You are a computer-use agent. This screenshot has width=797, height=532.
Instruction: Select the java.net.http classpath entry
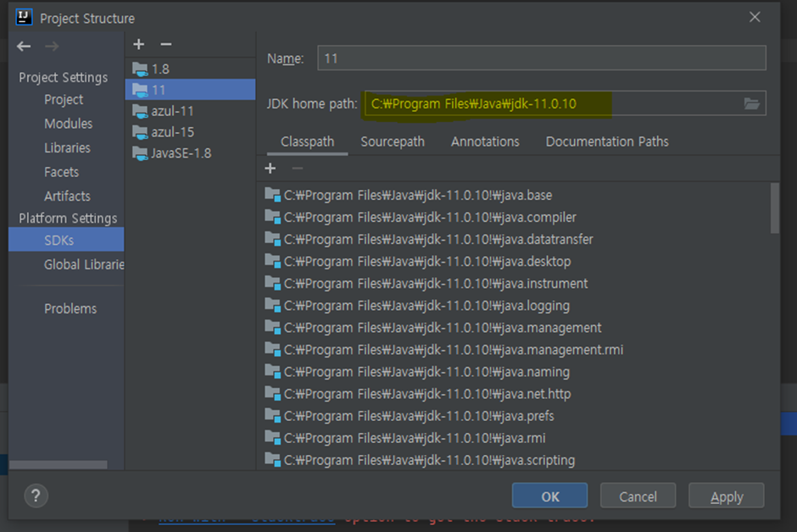514,394
